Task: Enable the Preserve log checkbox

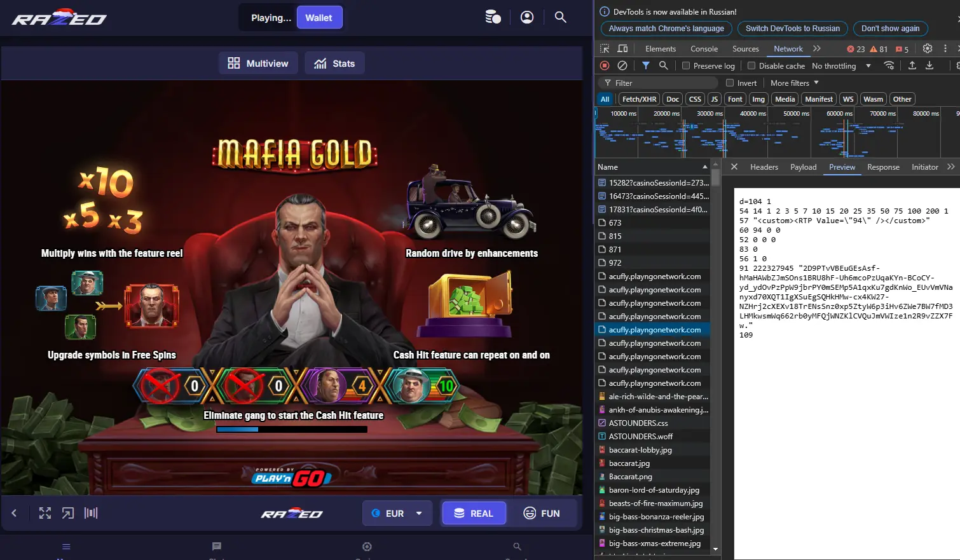Action: [686, 65]
